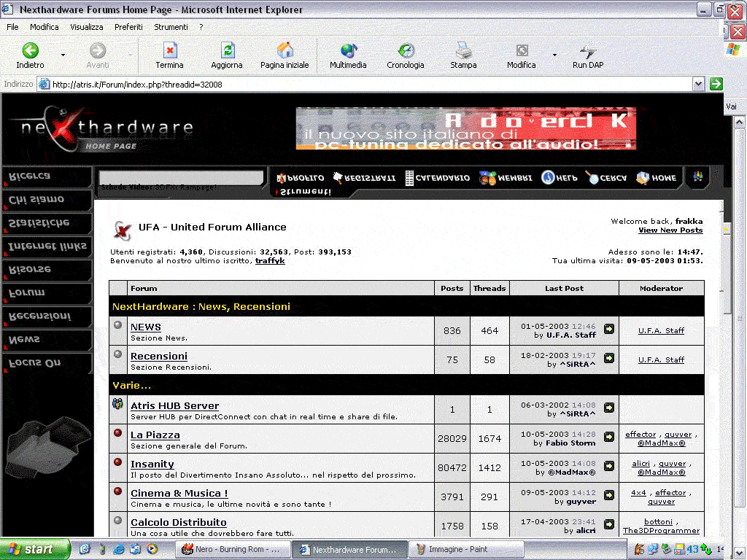The image size is (747, 560).
Task: Open the Strumenti menu
Action: [171, 27]
